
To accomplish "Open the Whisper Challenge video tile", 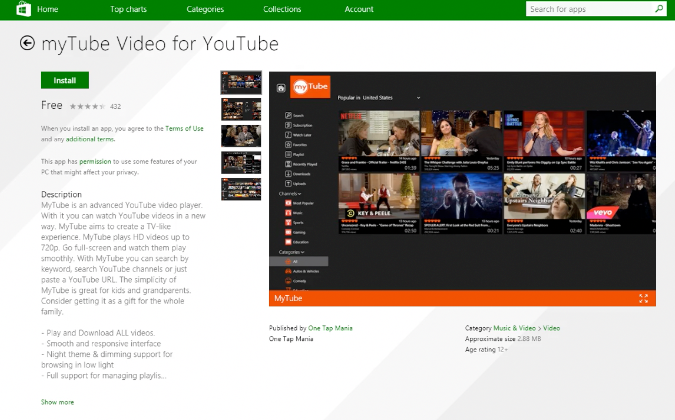I will point(461,141).
